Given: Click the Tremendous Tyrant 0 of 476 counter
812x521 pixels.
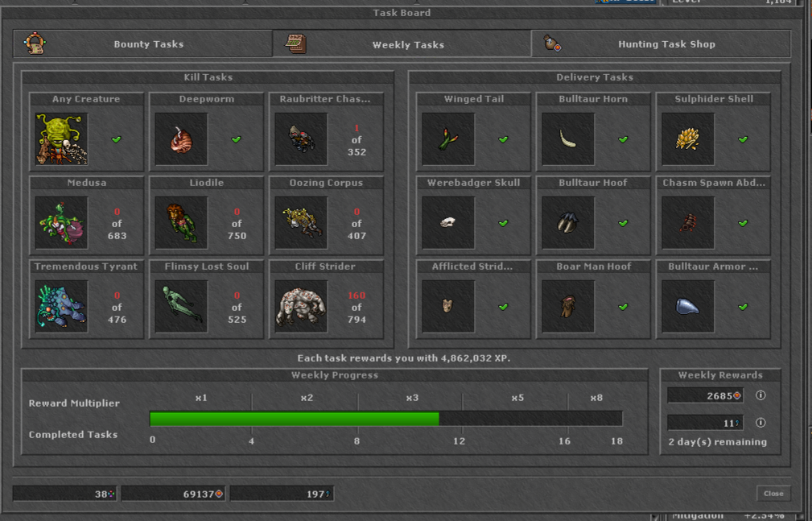Looking at the screenshot, I should coord(117,308).
